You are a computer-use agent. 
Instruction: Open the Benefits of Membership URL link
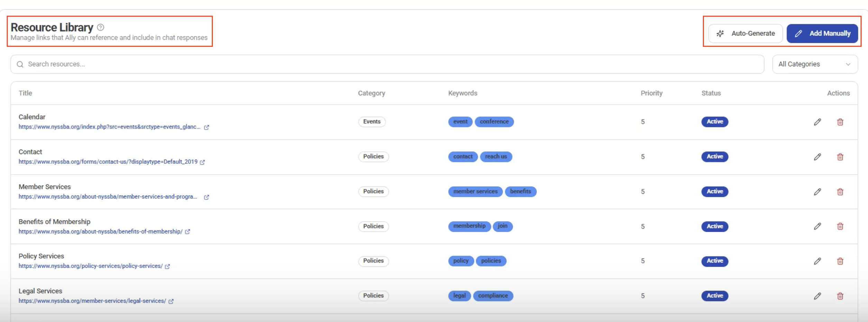pyautogui.click(x=100, y=231)
